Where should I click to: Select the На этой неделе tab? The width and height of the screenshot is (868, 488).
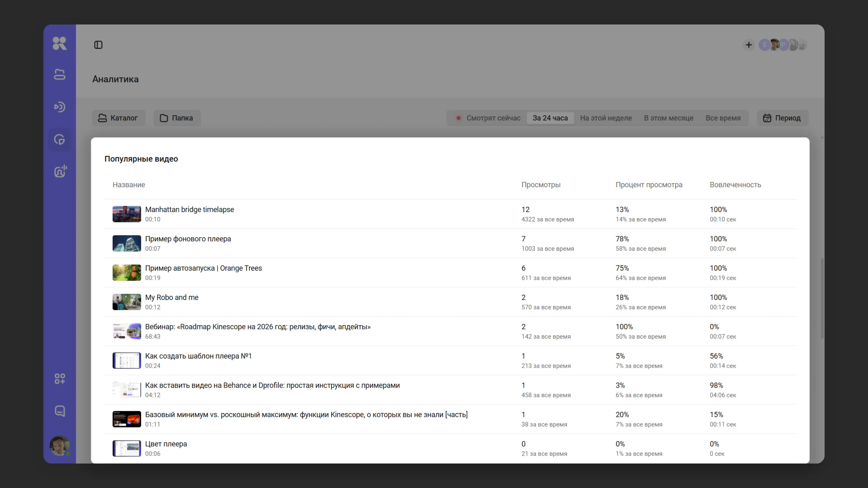[606, 118]
